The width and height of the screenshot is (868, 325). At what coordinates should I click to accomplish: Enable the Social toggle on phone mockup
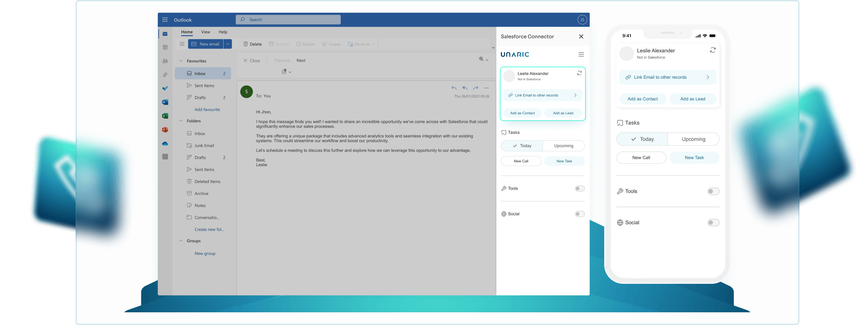pos(713,222)
